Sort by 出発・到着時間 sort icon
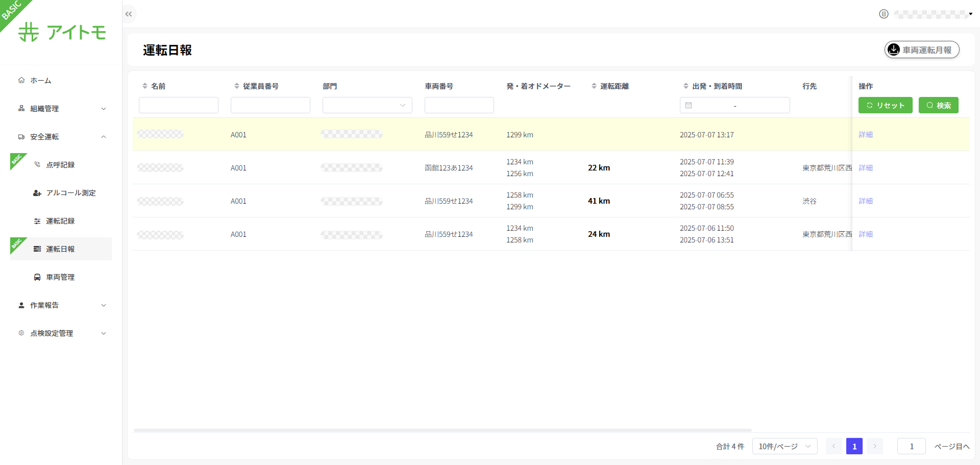Image resolution: width=980 pixels, height=465 pixels. coord(685,86)
